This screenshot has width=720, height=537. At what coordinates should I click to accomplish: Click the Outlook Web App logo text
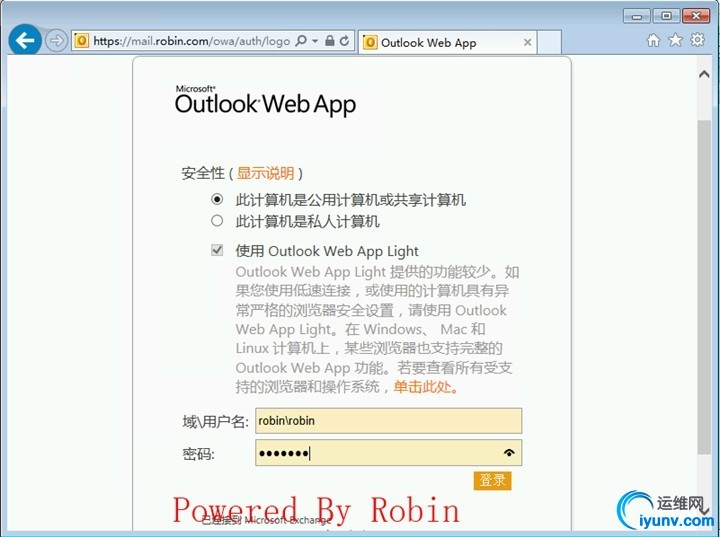(x=265, y=100)
